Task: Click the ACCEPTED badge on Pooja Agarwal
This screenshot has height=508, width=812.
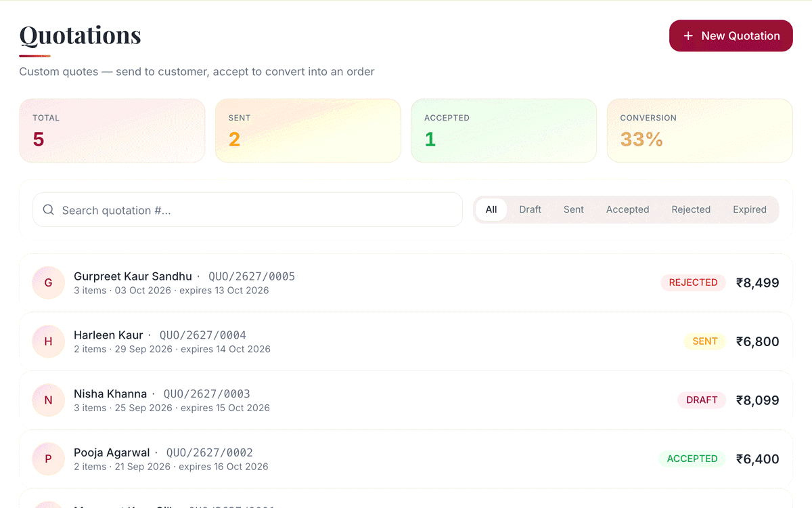Action: click(x=692, y=459)
